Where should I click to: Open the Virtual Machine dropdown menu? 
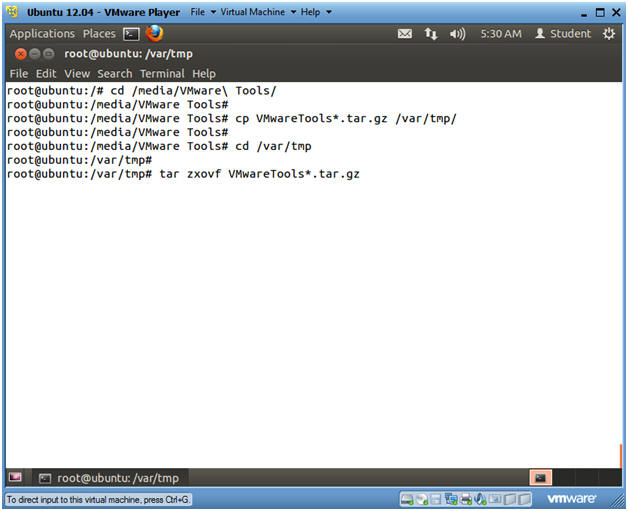tap(258, 12)
